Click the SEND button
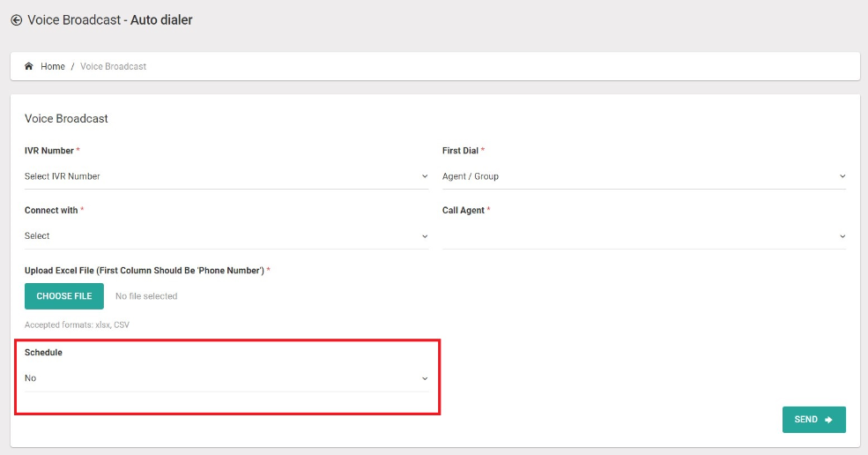 pyautogui.click(x=813, y=420)
